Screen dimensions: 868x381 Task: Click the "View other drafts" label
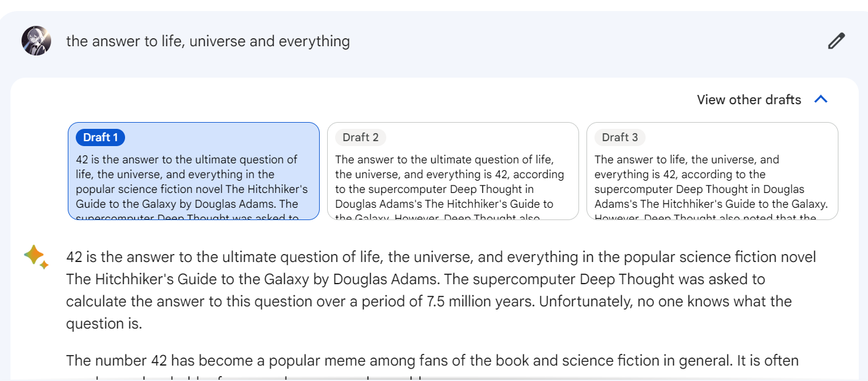click(748, 100)
